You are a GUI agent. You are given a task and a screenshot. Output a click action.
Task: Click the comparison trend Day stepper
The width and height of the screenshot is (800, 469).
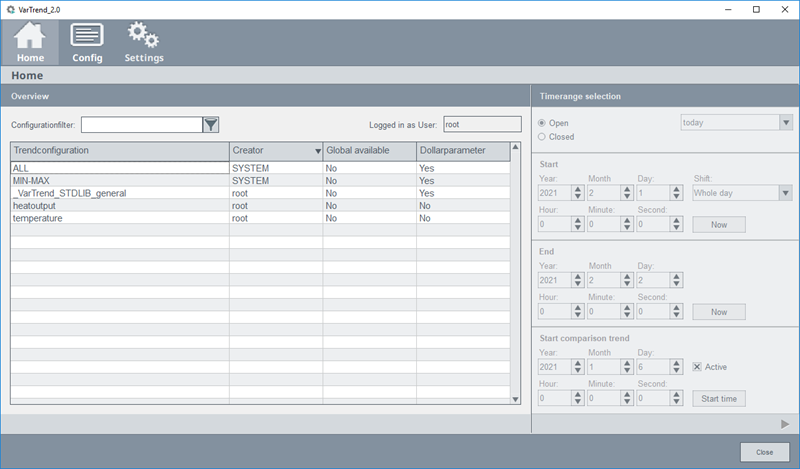(677, 367)
